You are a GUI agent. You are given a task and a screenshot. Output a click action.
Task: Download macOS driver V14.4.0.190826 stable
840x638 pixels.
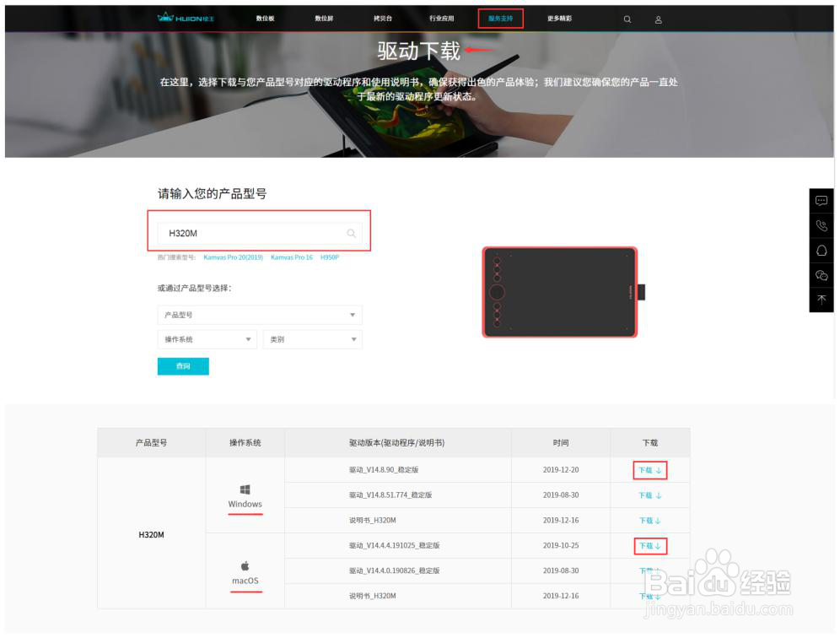650,571
